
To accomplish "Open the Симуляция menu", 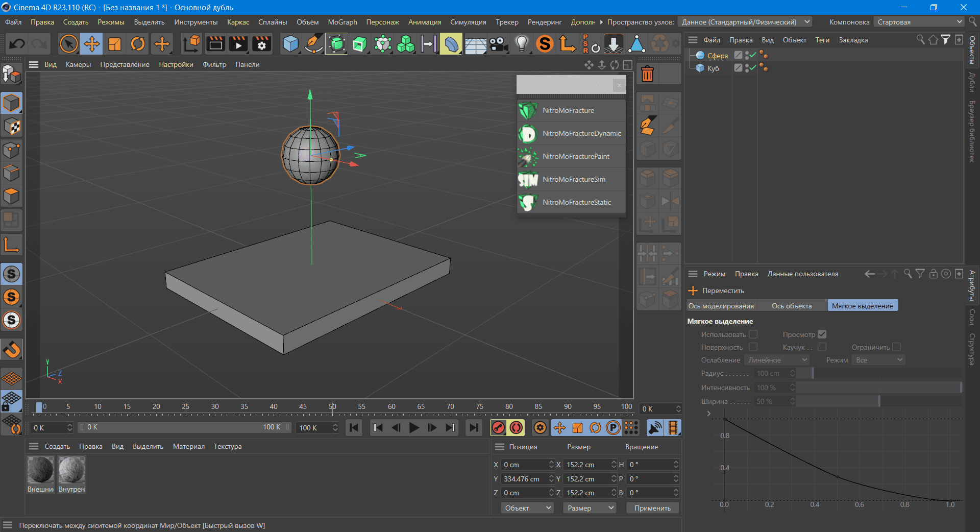I will [x=468, y=22].
